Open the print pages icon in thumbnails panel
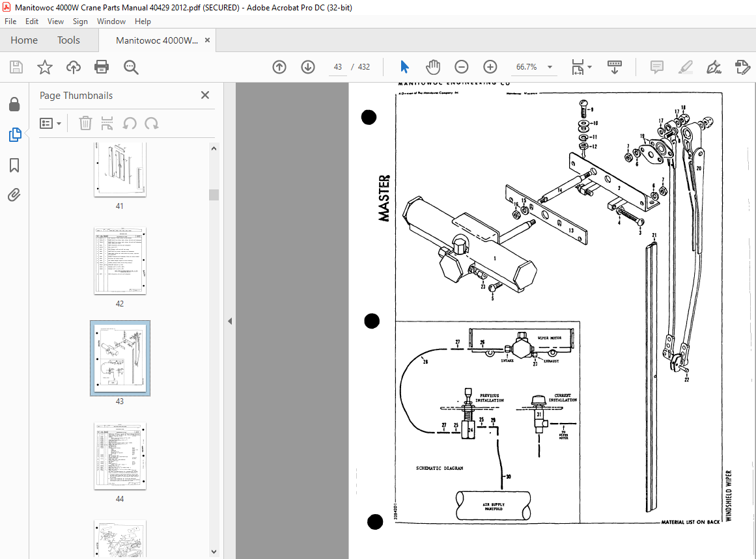 (x=107, y=124)
